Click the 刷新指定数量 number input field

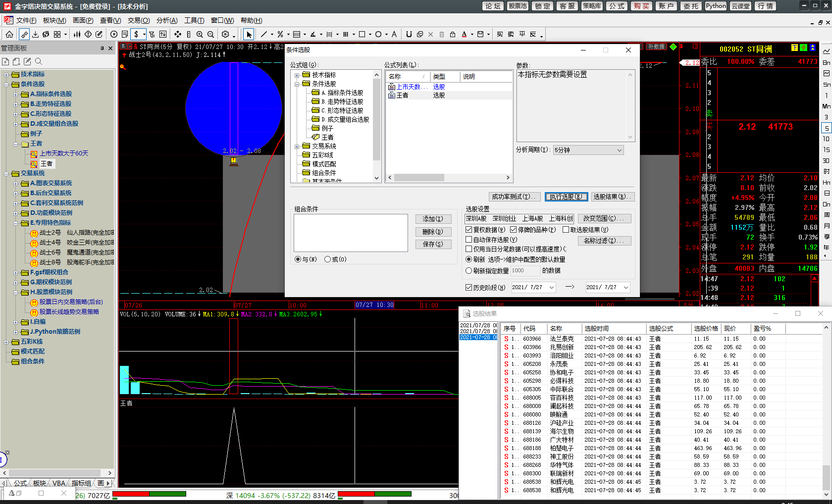pyautogui.click(x=525, y=271)
